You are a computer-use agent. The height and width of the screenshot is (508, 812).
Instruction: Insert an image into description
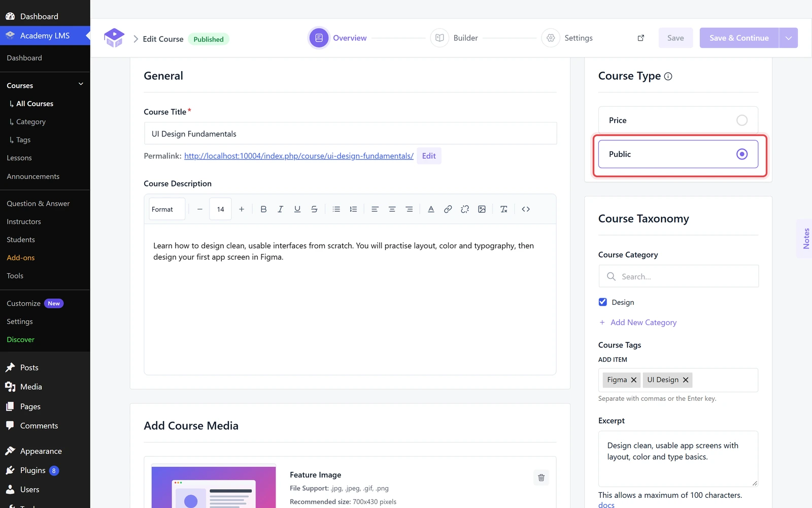coord(482,209)
